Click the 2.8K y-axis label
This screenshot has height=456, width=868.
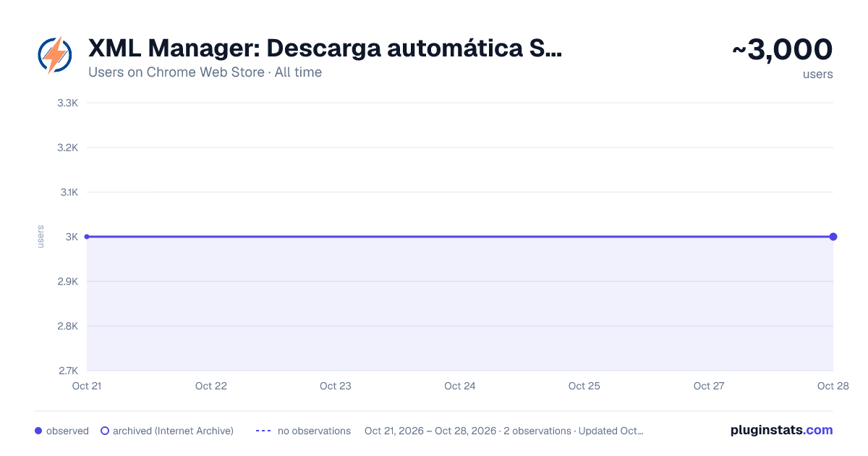67,326
